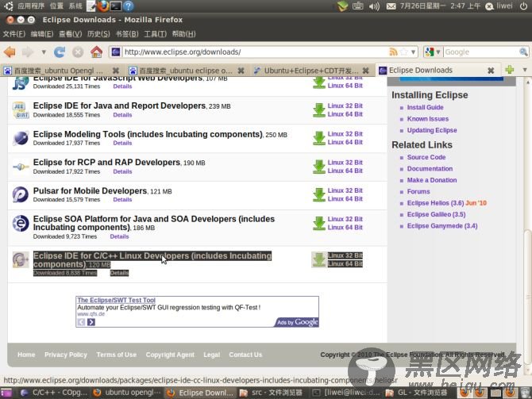Viewport: 532px width, 399px height.
Task: Download Linux 32 Bit for RCP and RAP
Action: 345,163
